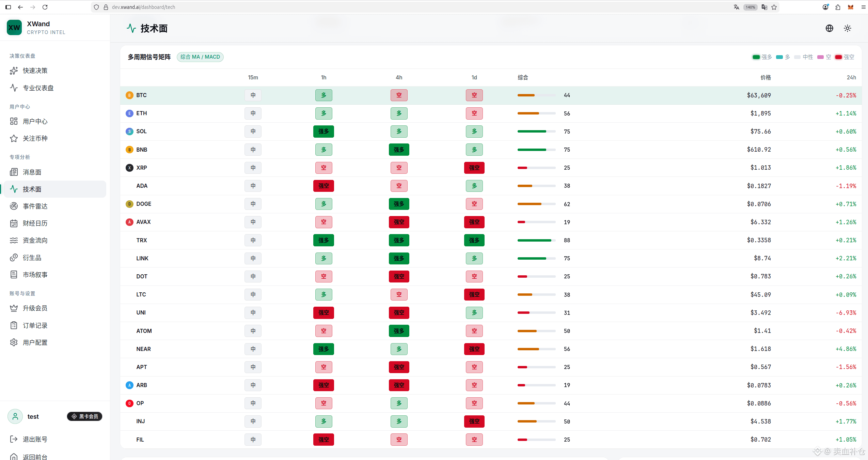The width and height of the screenshot is (868, 460).
Task: Click the 市场叙事 document icon
Action: pos(14,275)
